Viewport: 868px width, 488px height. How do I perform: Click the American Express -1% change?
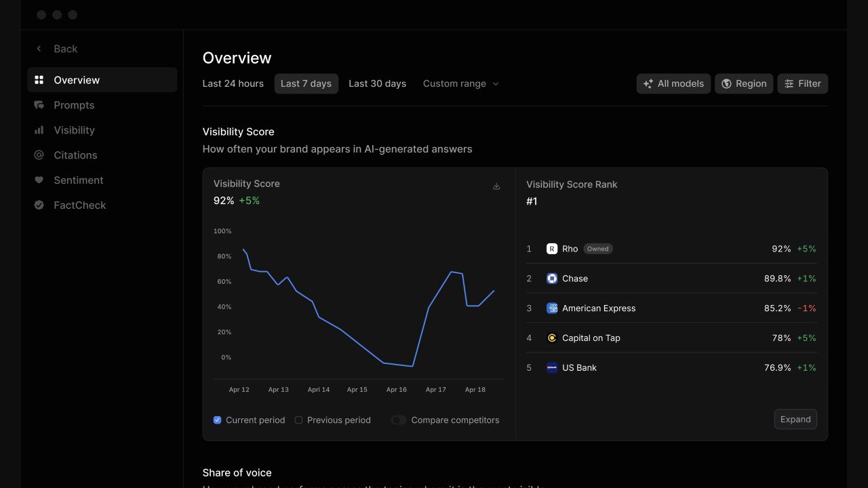click(807, 308)
